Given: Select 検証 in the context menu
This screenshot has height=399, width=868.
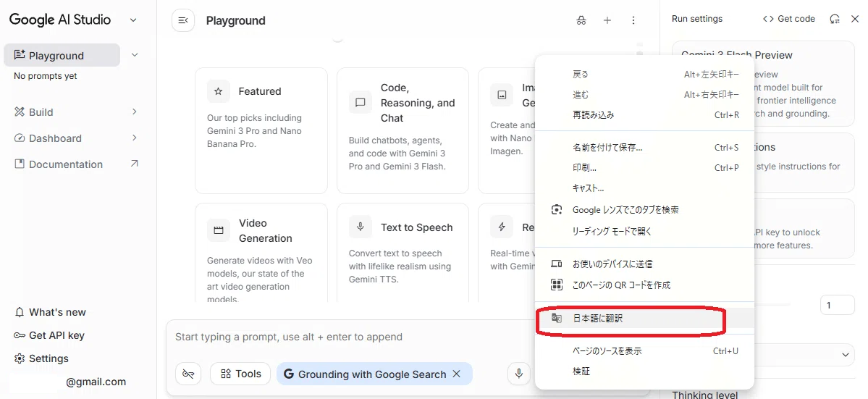Looking at the screenshot, I should (x=646, y=371).
